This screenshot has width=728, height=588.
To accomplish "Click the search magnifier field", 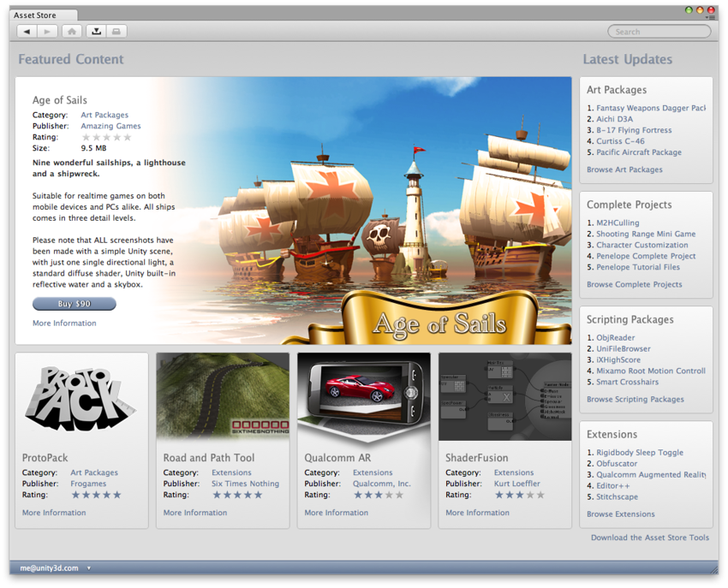I will (x=659, y=31).
